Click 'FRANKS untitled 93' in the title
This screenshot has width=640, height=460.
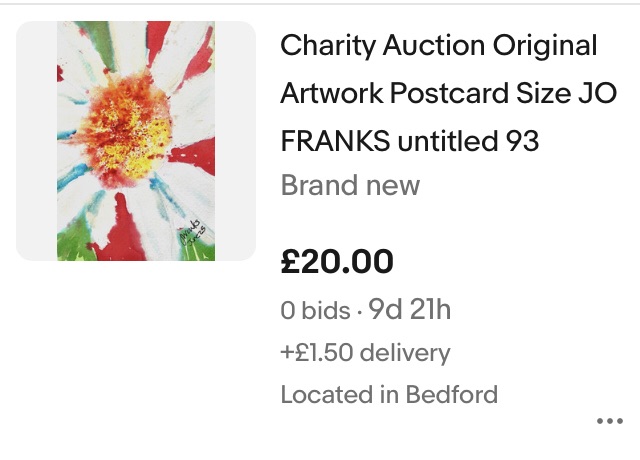pos(410,141)
